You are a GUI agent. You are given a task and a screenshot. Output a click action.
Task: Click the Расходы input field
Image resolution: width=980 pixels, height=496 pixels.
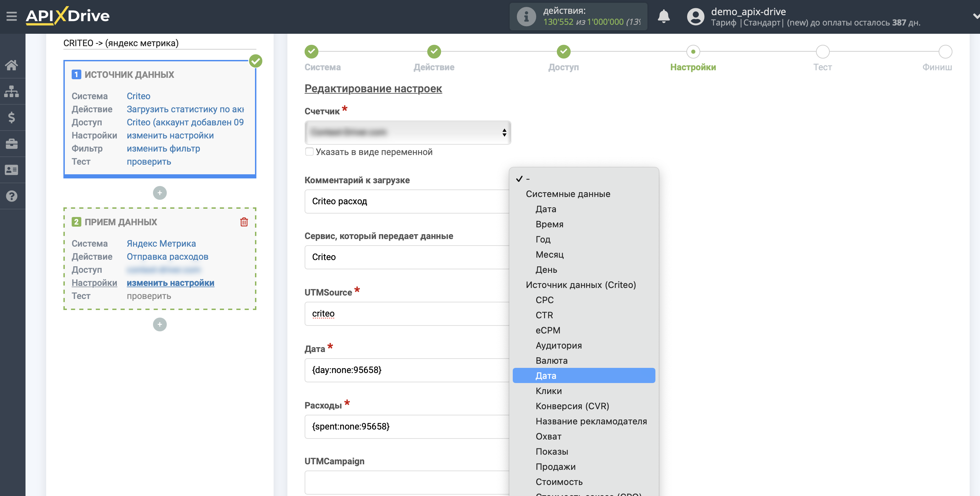[407, 426]
